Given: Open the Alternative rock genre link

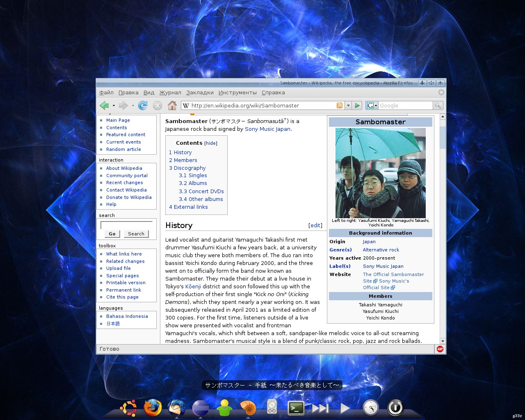Looking at the screenshot, I should 381,250.
